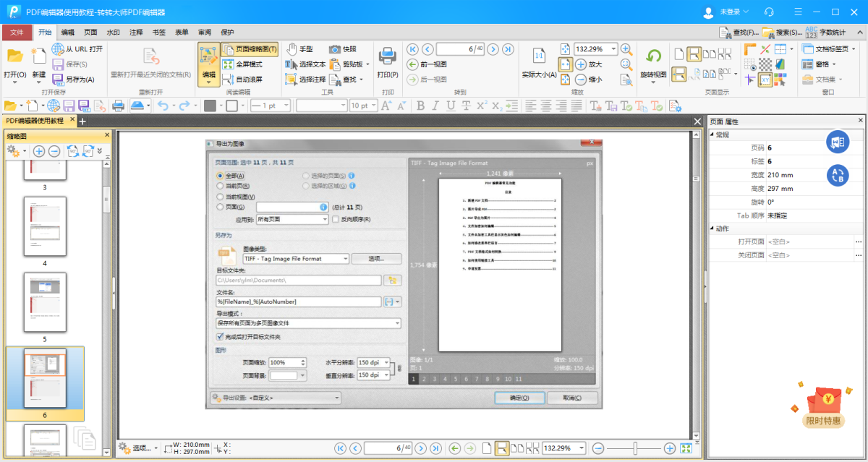Expand the font size 10 pt dropdown

click(x=374, y=106)
